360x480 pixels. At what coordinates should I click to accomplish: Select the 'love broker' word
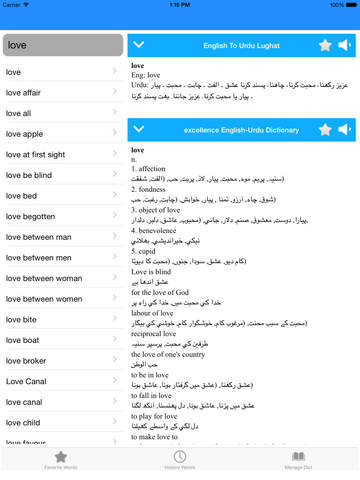[x=62, y=361]
